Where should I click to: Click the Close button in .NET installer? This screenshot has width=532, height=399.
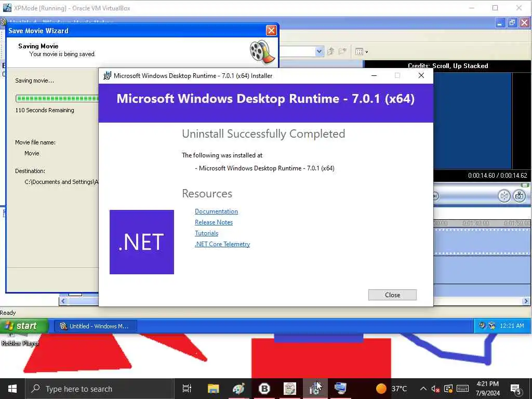392,295
